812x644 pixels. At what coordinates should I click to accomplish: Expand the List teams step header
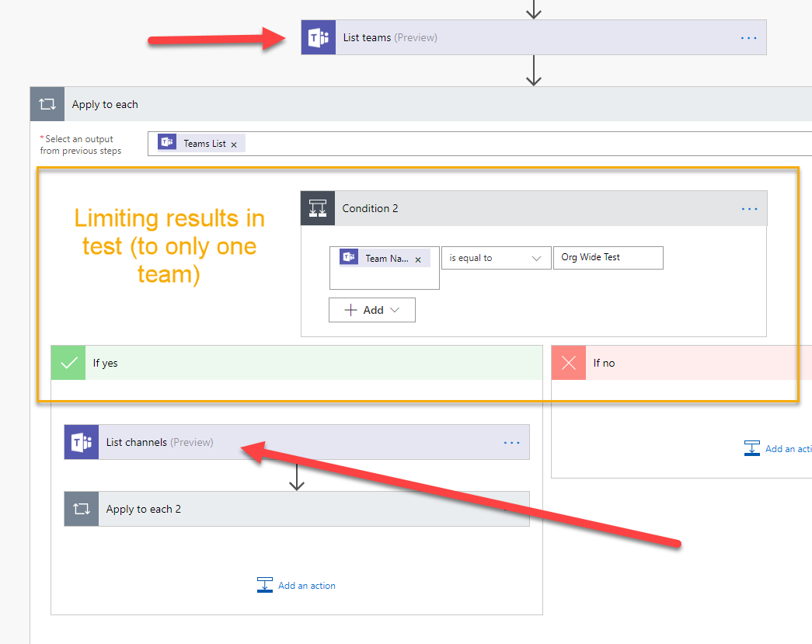(544, 37)
